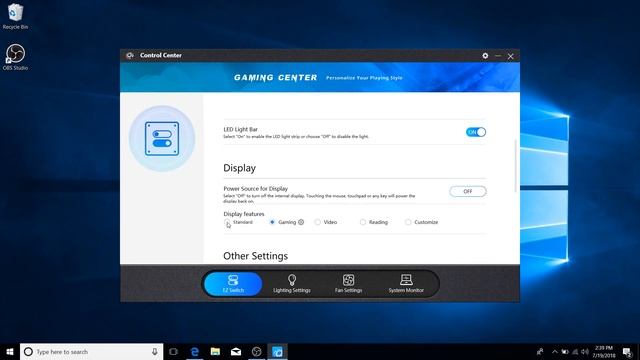Viewport: 640px width, 360px height.
Task: Open Control Center settings gear
Action: click(485, 56)
